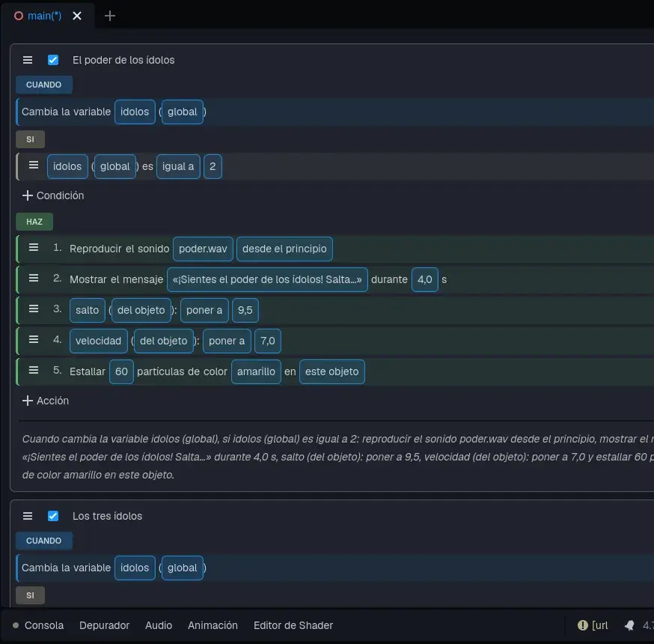Close the main(*) tab

pyautogui.click(x=77, y=16)
